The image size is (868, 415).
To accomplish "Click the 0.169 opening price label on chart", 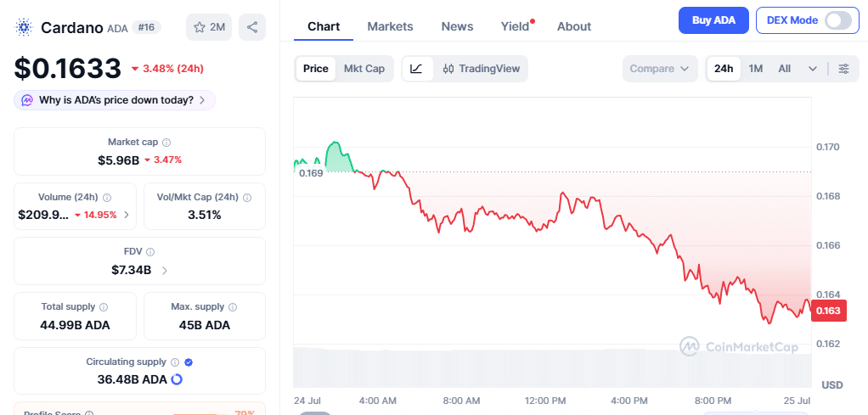I will [x=311, y=173].
